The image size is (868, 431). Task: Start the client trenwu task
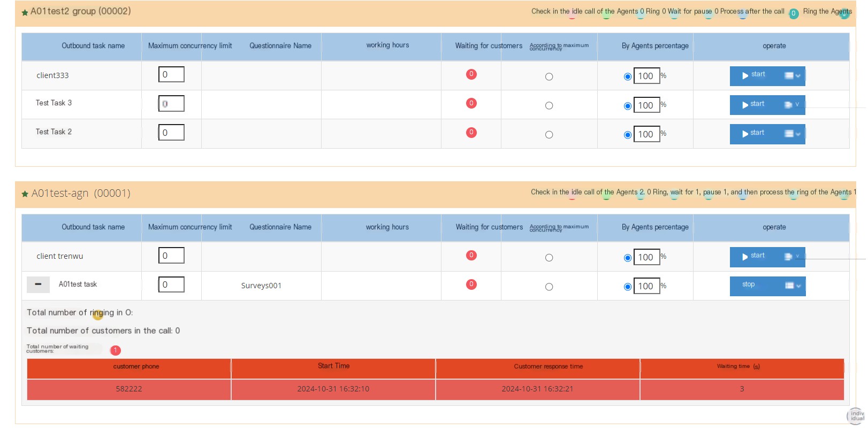(753, 257)
